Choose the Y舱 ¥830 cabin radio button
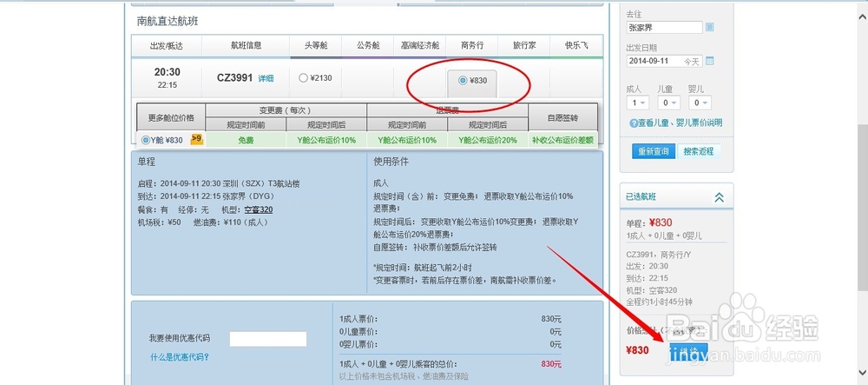This screenshot has width=868, height=385. 145,140
